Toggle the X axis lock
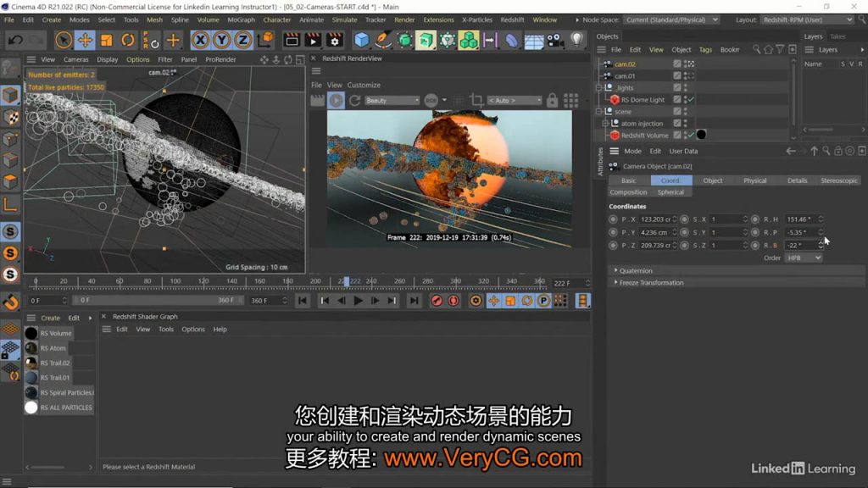868x488 pixels. click(x=200, y=40)
